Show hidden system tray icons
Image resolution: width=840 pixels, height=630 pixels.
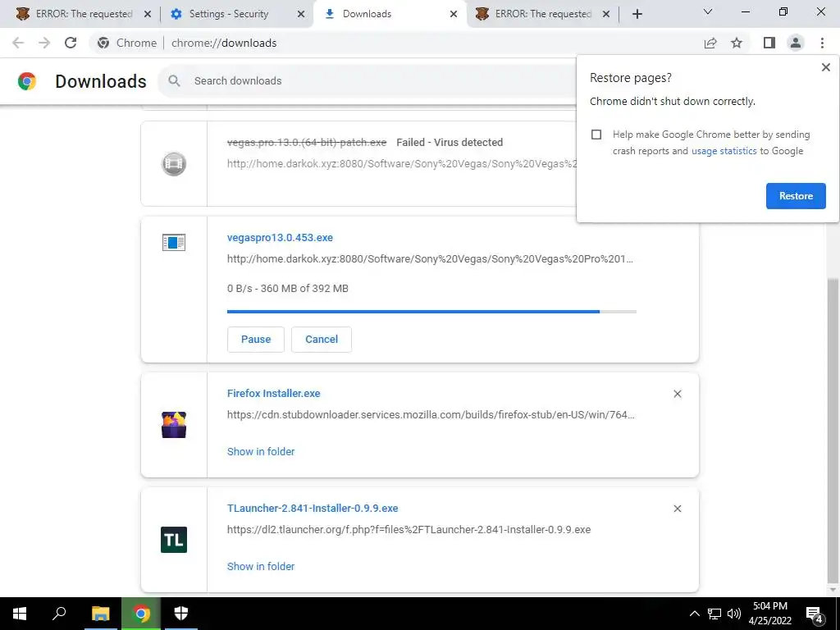tap(694, 614)
